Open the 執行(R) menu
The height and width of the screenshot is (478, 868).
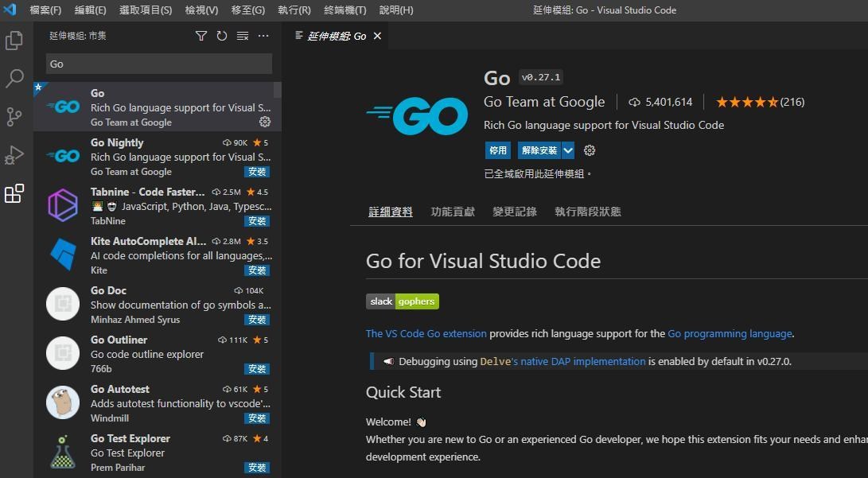[x=294, y=10]
